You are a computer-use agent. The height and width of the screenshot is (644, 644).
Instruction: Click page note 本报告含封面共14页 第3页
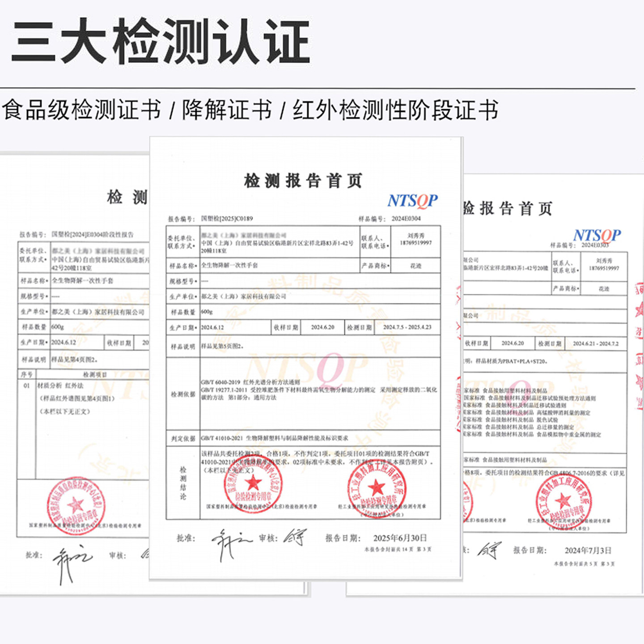pos(398,549)
